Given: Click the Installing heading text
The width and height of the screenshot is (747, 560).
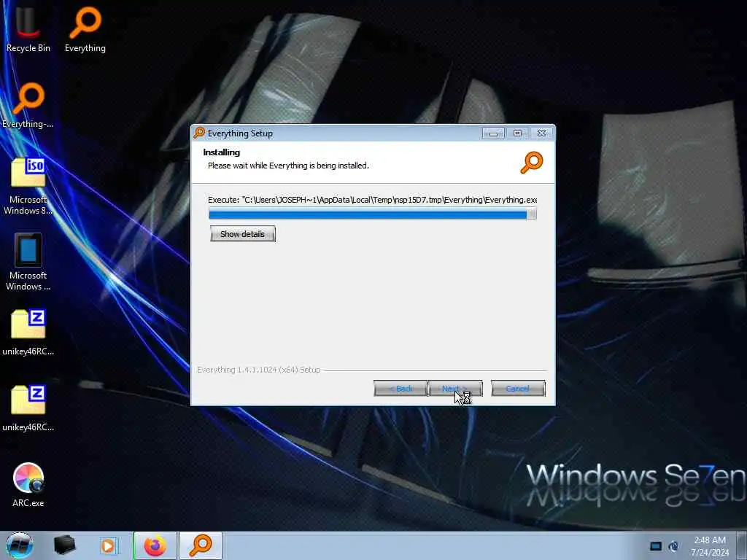Looking at the screenshot, I should [x=222, y=152].
